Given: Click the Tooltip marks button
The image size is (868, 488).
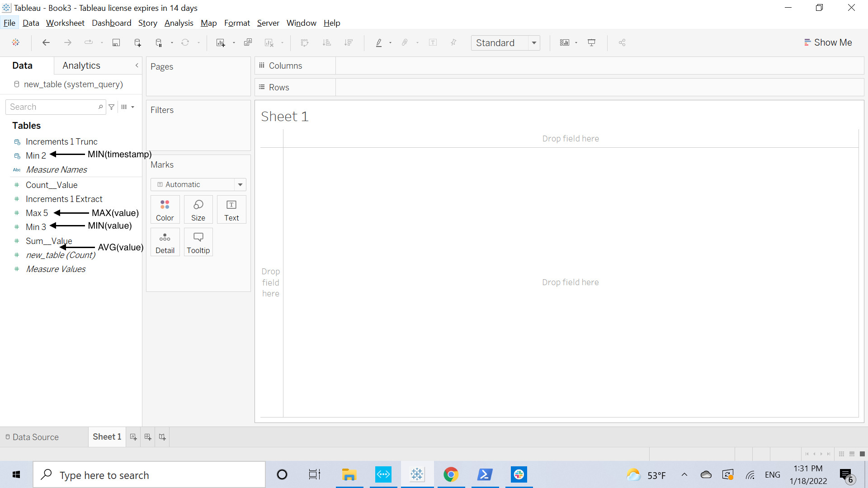Looking at the screenshot, I should point(198,242).
